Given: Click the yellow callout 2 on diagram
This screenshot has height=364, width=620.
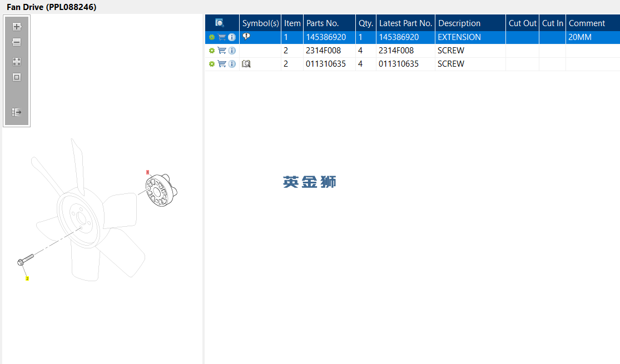Looking at the screenshot, I should click(x=27, y=278).
